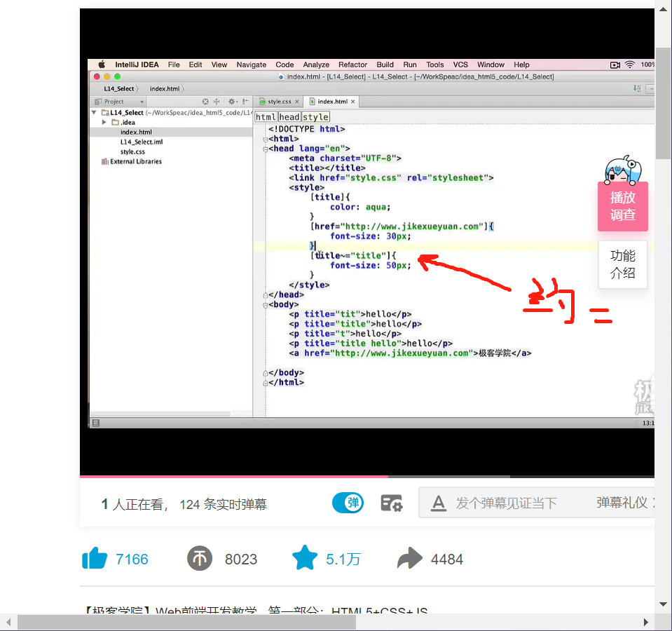
Task: Open the project panel gear settings
Action: click(x=232, y=102)
